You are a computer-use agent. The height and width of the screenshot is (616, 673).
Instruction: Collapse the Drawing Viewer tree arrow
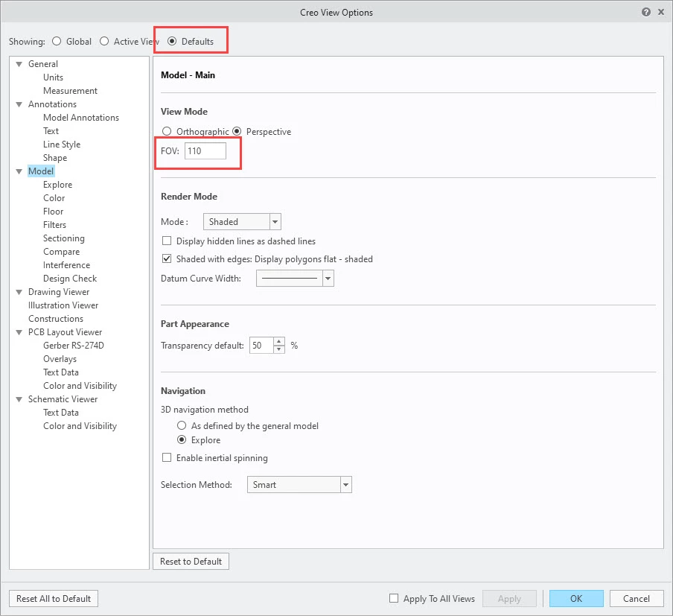pyautogui.click(x=19, y=292)
